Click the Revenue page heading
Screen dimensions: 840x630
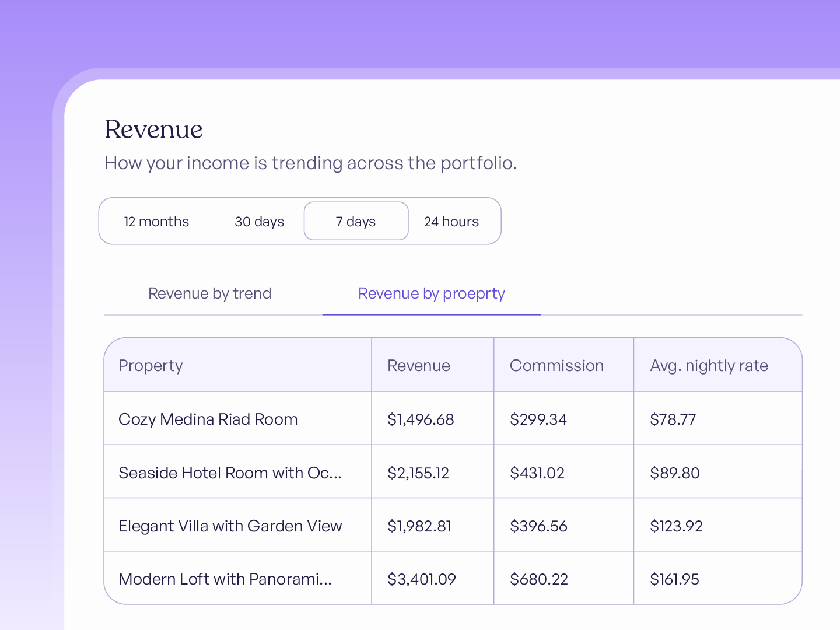pos(154,129)
